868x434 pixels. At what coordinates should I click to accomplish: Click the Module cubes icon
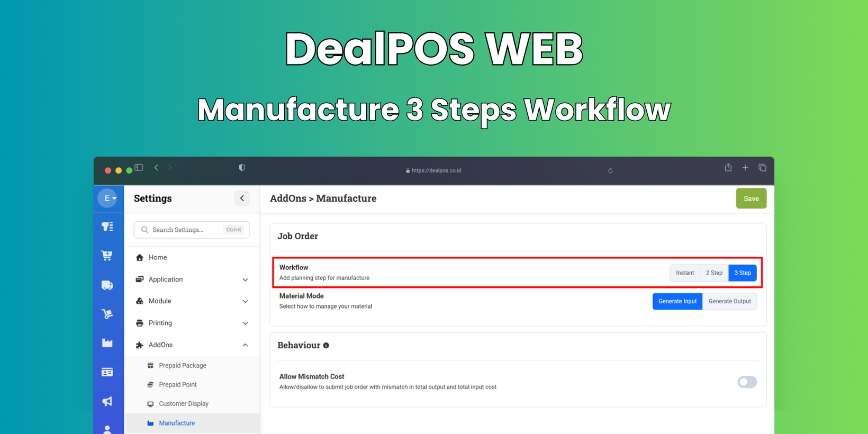tap(140, 301)
